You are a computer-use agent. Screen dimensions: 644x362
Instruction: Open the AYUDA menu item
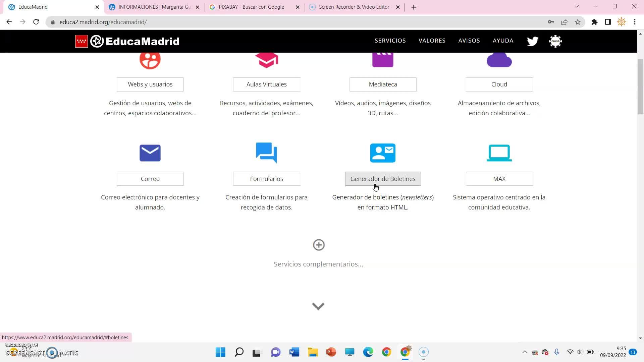click(503, 41)
